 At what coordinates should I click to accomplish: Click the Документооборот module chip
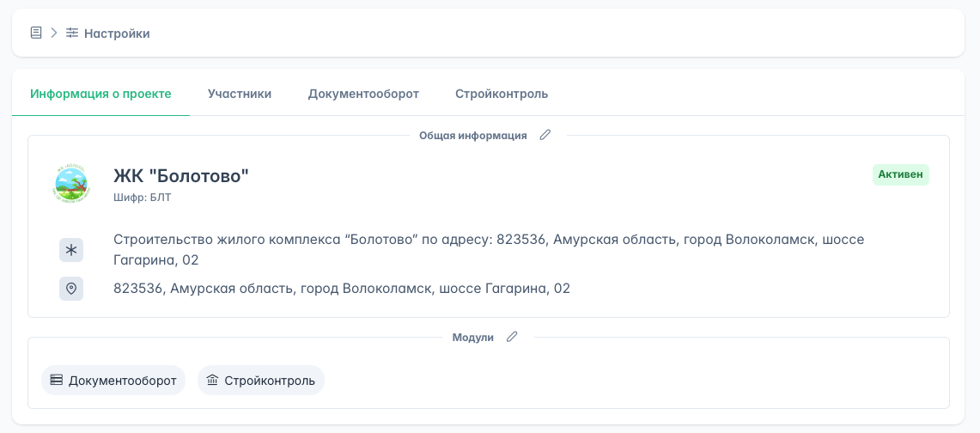113,380
